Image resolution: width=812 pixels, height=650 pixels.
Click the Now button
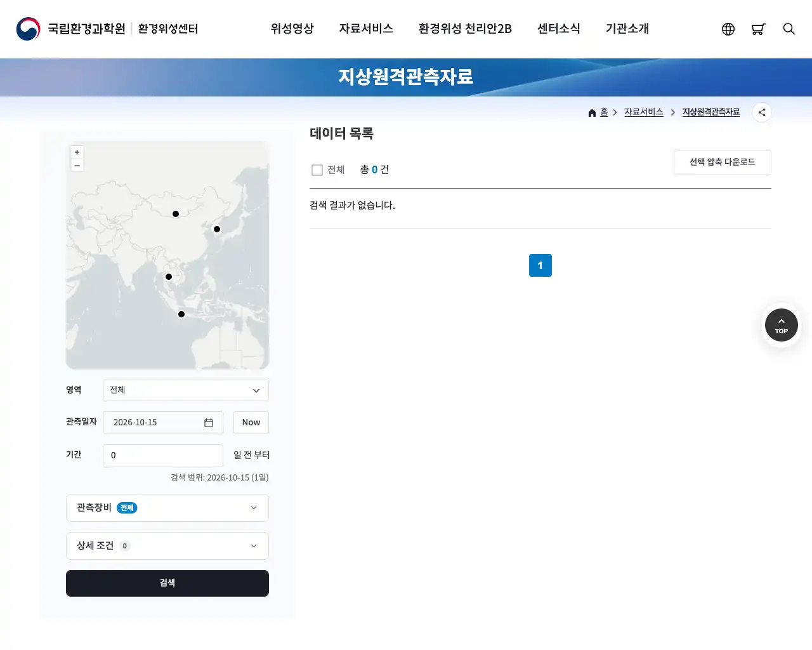click(251, 423)
